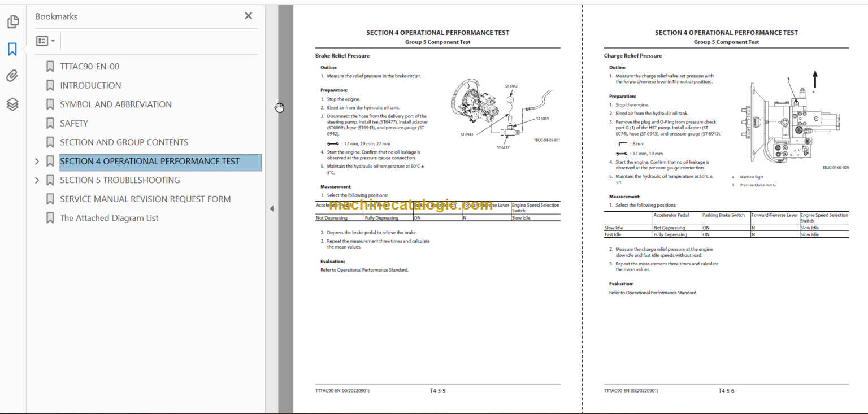Select the Bookmarks panel icon
The image size is (868, 414).
[x=12, y=49]
